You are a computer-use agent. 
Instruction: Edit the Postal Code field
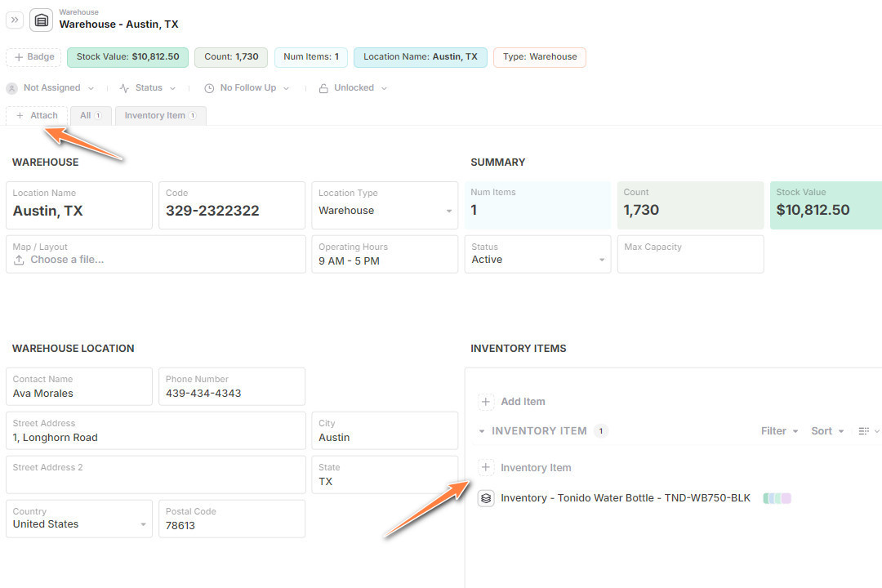[x=232, y=519]
